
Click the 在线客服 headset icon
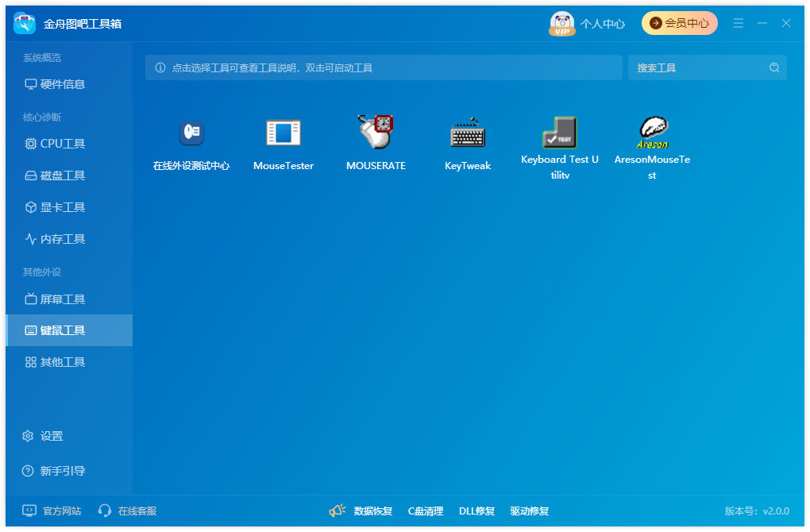pyautogui.click(x=104, y=511)
